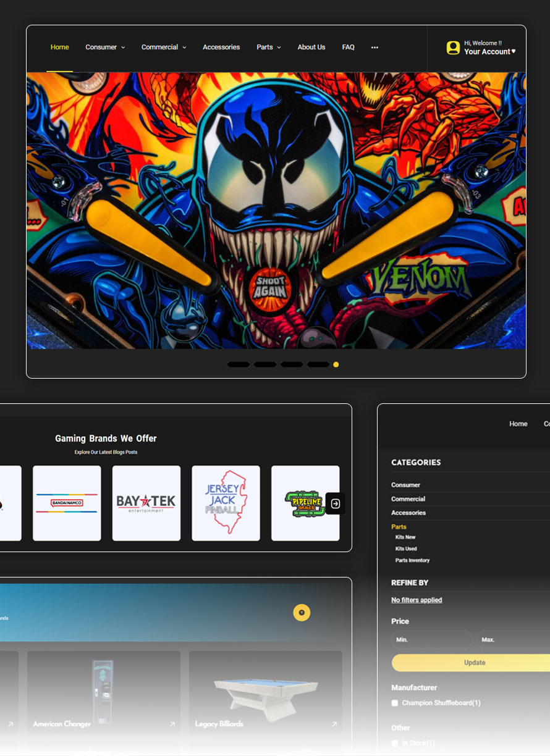Image resolution: width=550 pixels, height=756 pixels.
Task: Open the FAQ nav item
Action: tap(349, 47)
